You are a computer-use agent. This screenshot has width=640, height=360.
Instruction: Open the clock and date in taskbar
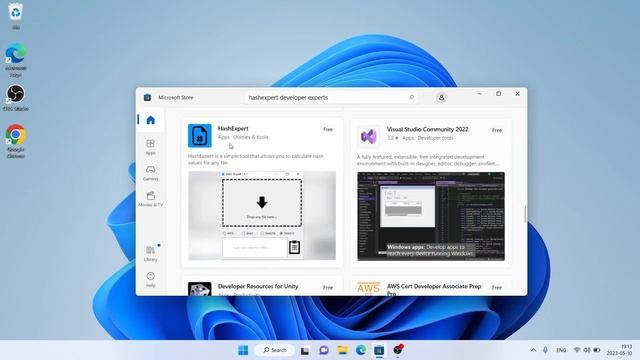(620, 350)
